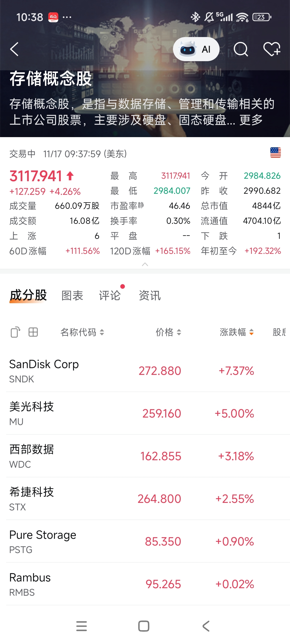The height and width of the screenshot is (644, 290).
Task: Tap 更多 to expand description
Action: point(251,120)
